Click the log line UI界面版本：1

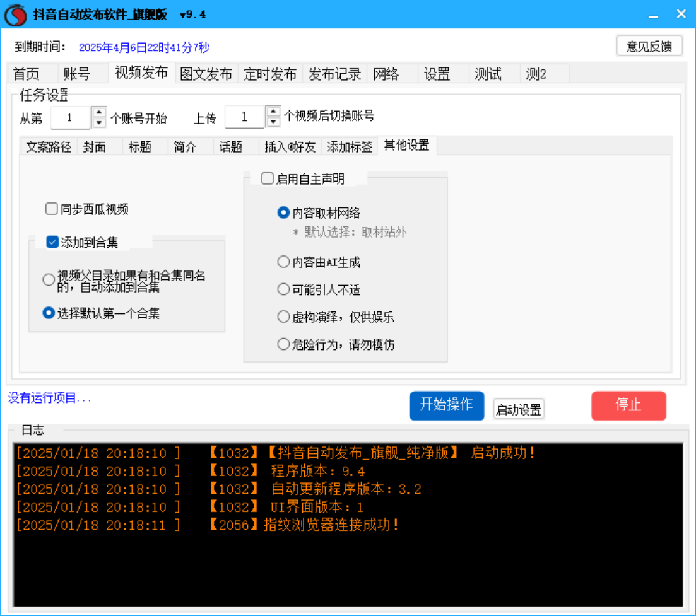190,507
